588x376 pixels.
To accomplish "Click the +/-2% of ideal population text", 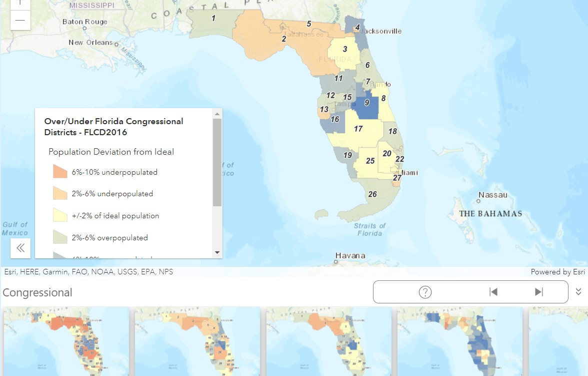I will (x=115, y=216).
